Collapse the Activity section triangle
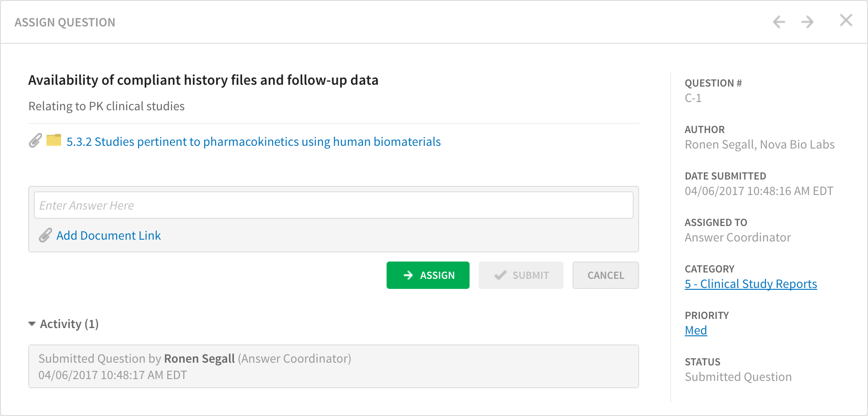The height and width of the screenshot is (416, 868). 32,324
